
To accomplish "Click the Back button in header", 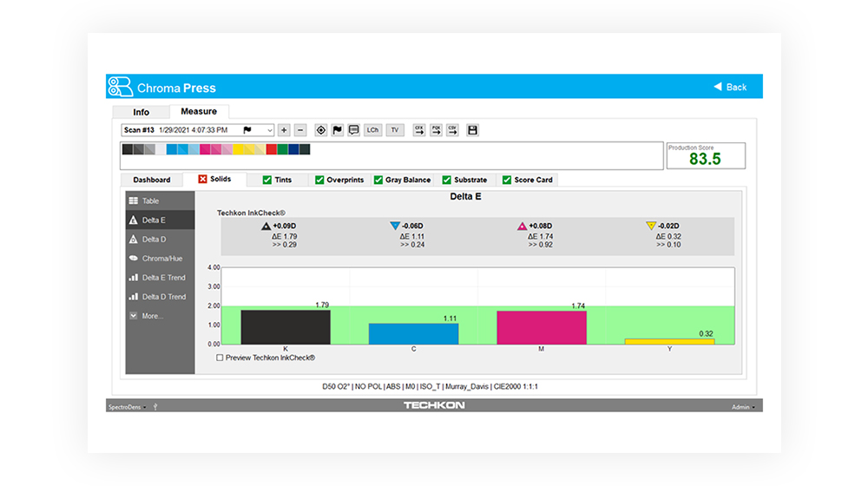I will 730,87.
